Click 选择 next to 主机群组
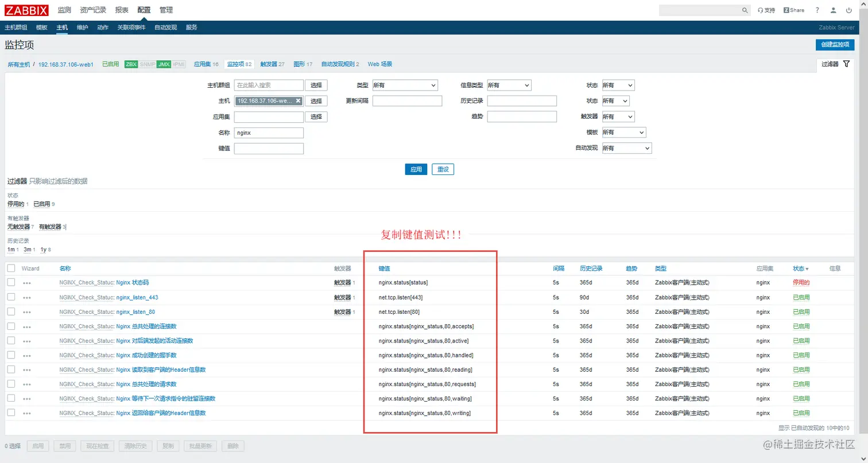Image resolution: width=868 pixels, height=463 pixels. [x=316, y=85]
